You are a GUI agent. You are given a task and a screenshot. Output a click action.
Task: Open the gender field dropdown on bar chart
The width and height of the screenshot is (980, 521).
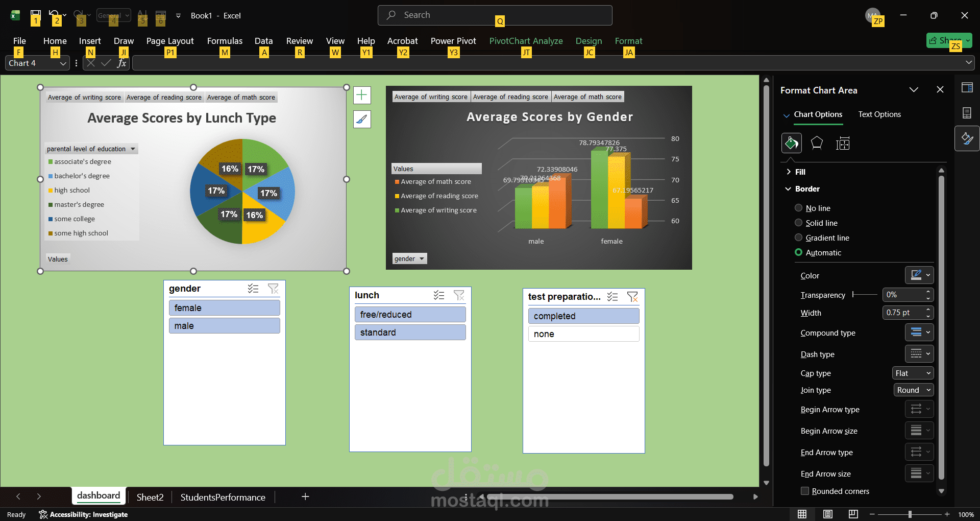421,258
